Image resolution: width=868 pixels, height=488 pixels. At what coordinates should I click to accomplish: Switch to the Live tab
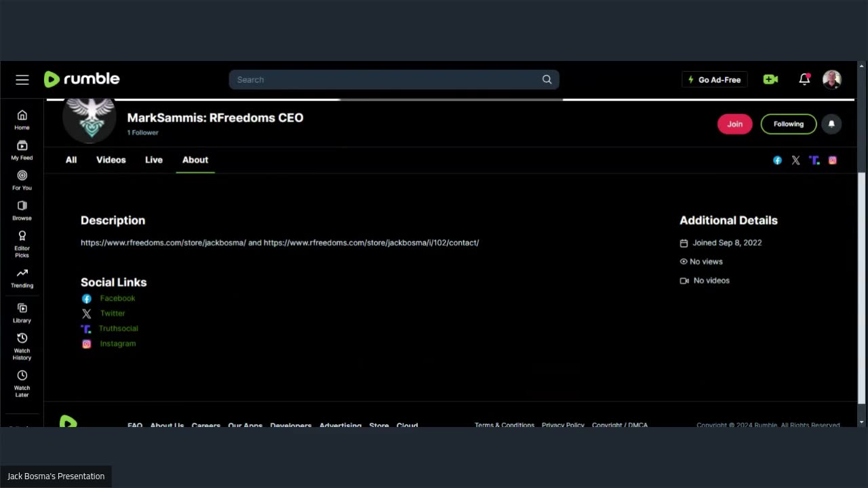click(x=154, y=160)
